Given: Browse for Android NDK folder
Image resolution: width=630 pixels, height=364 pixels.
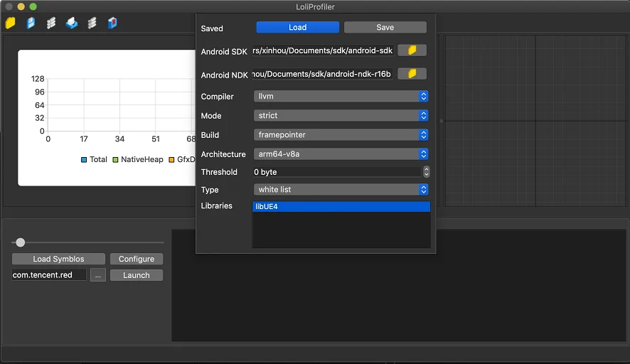Looking at the screenshot, I should pyautogui.click(x=412, y=73).
